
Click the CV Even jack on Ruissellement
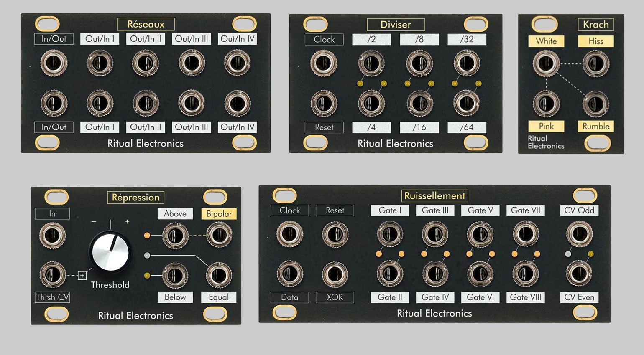coord(579,274)
